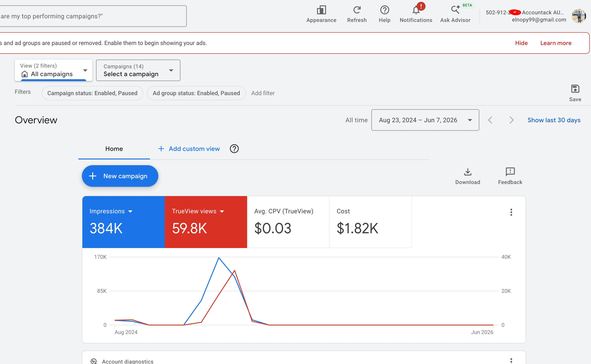
Task: Click the Save view icon
Action: [x=575, y=89]
